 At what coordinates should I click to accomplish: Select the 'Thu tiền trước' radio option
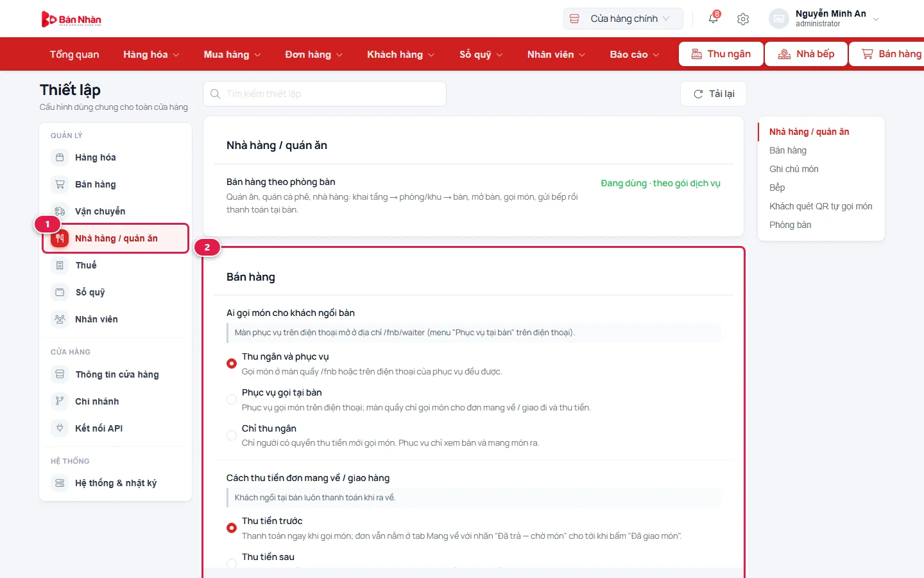tap(232, 528)
